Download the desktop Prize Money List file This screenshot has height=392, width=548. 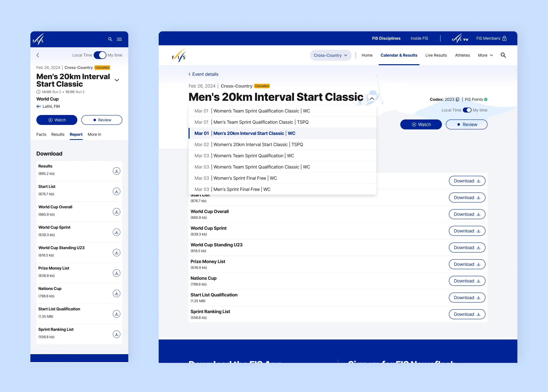pos(467,264)
